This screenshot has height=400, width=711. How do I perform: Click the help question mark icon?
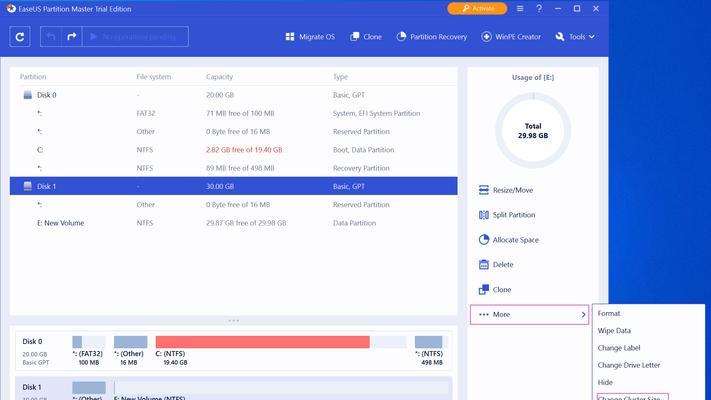click(x=539, y=9)
